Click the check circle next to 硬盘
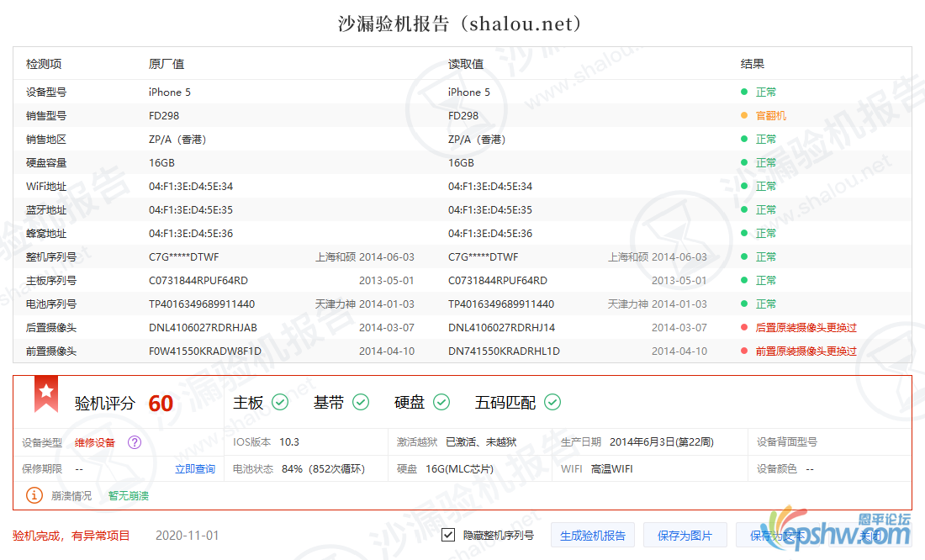925x560 pixels. [441, 403]
